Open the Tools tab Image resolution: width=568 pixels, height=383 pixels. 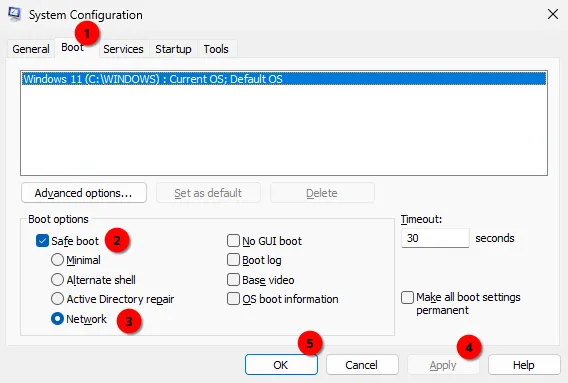point(216,49)
